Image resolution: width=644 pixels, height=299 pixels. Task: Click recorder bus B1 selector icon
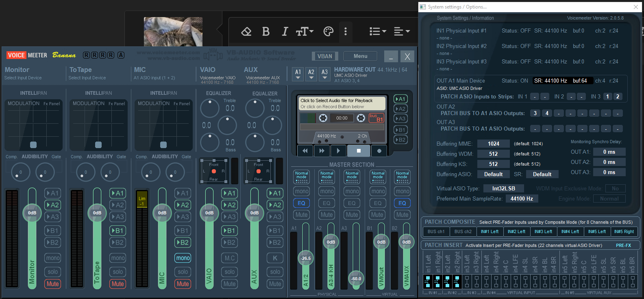point(376,118)
